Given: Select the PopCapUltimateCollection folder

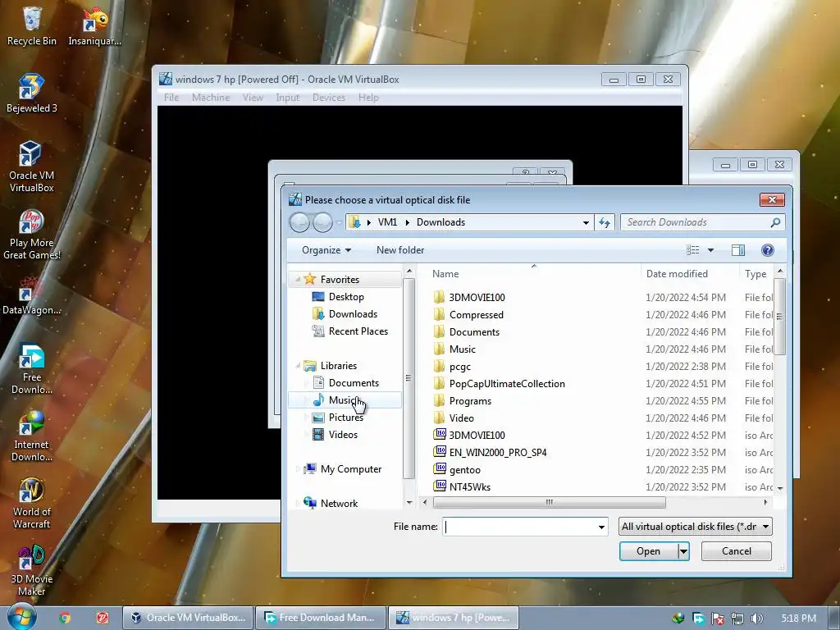Looking at the screenshot, I should [507, 384].
